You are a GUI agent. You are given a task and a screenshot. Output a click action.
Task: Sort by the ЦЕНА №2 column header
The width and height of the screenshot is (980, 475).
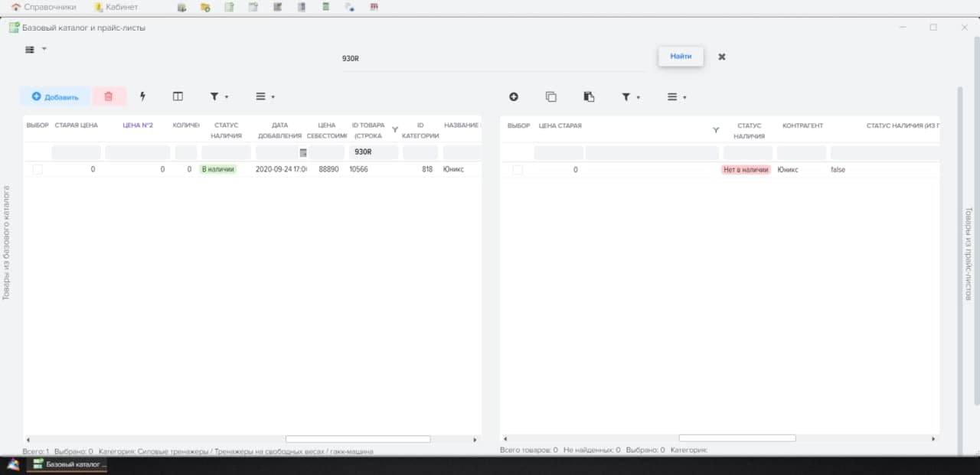pyautogui.click(x=138, y=125)
